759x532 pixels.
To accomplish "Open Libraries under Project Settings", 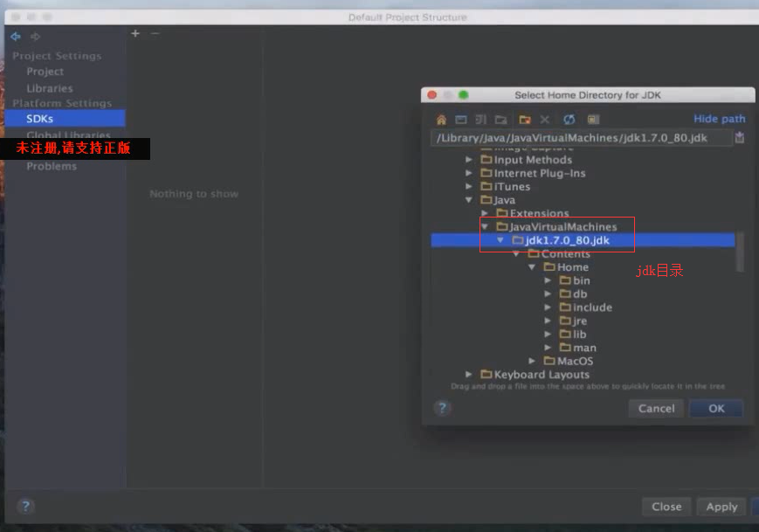I will coord(50,88).
